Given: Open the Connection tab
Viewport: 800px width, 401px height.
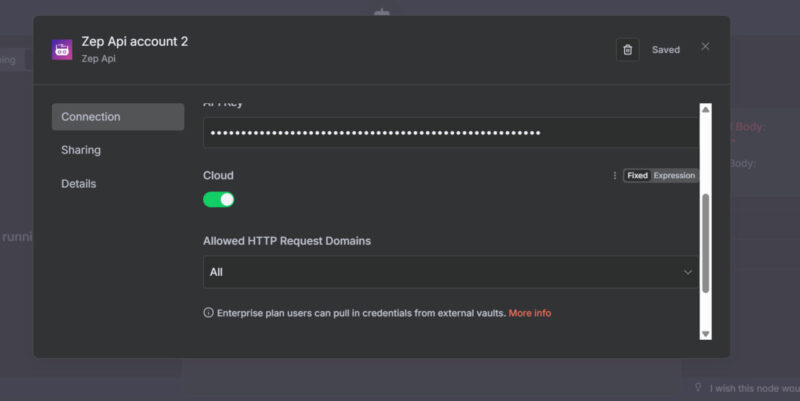Looking at the screenshot, I should 118,117.
